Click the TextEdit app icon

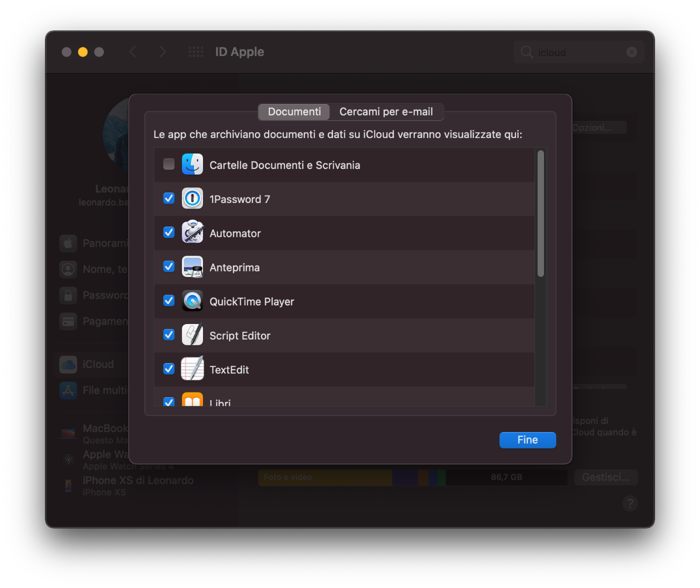192,369
